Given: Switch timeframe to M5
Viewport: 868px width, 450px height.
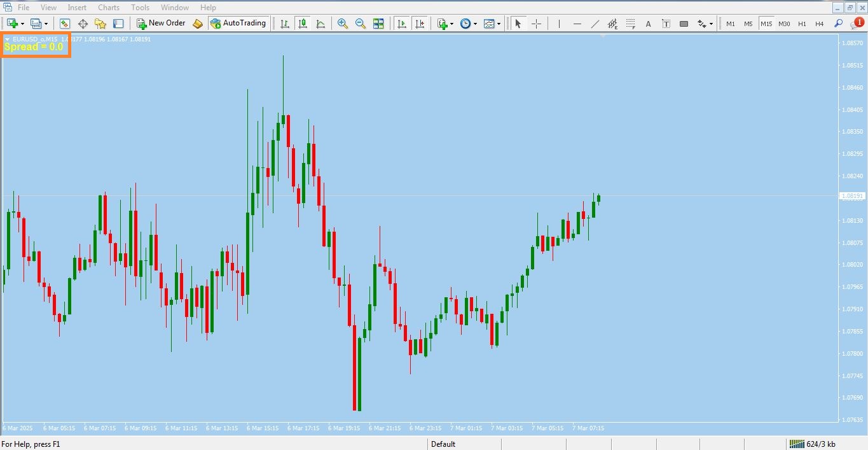Looking at the screenshot, I should 748,24.
